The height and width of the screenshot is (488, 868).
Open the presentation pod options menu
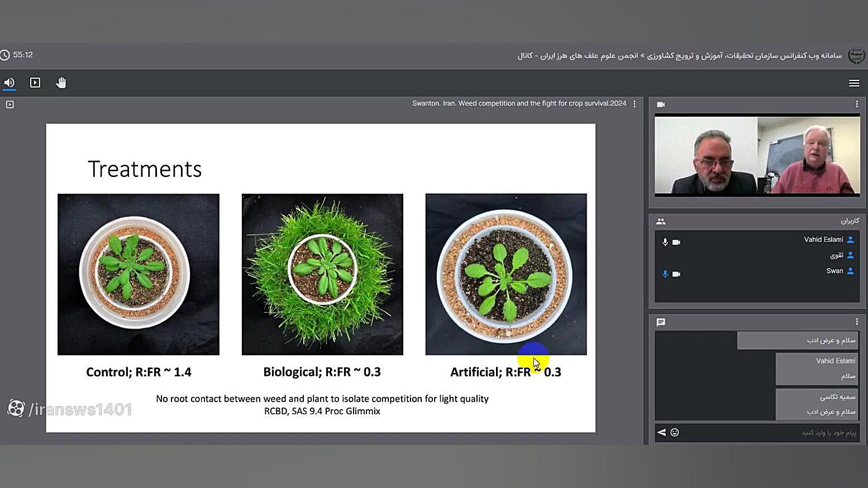(x=635, y=104)
